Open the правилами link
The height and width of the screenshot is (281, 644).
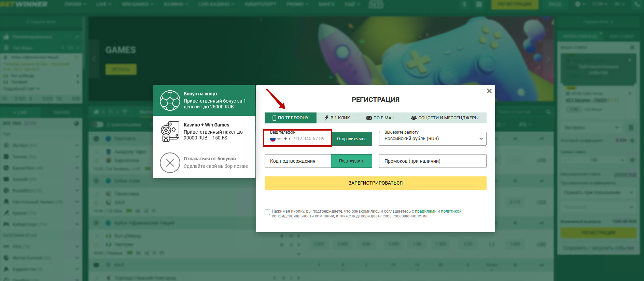tap(425, 211)
